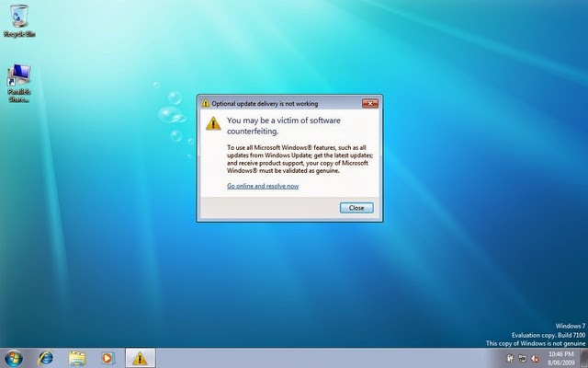Viewport: 588px width, 368px height.
Task: Launch Internet Explorer from the taskbar
Action: [x=45, y=358]
